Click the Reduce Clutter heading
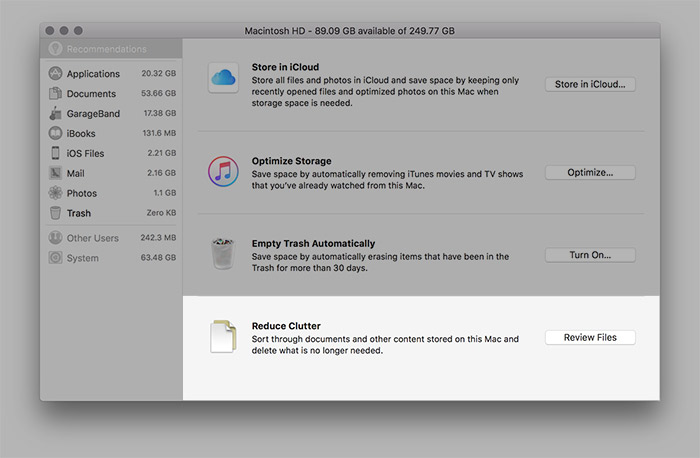This screenshot has height=458, width=700. click(x=286, y=326)
